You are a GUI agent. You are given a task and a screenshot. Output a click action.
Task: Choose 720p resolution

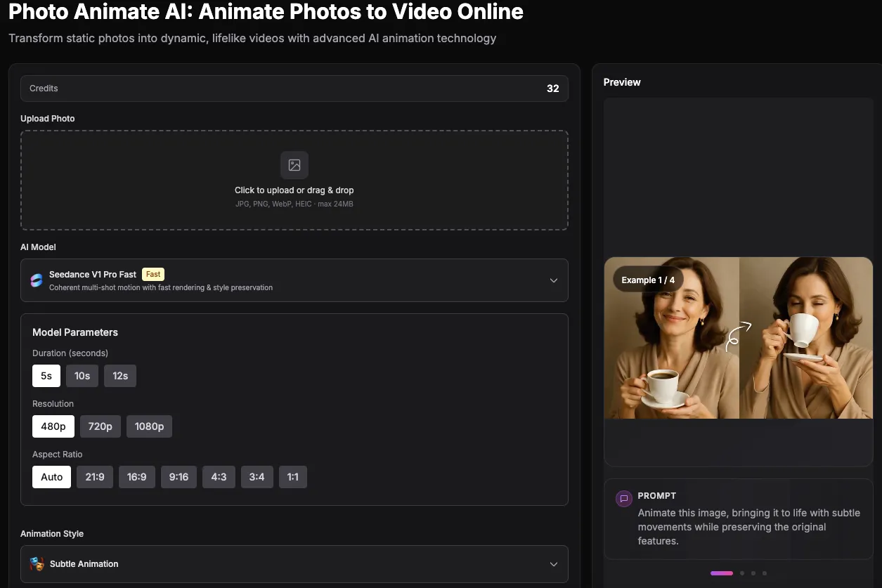pos(100,426)
